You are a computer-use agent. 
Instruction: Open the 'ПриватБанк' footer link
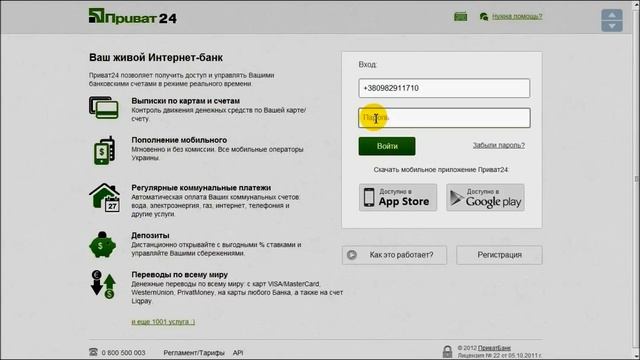[x=494, y=348]
